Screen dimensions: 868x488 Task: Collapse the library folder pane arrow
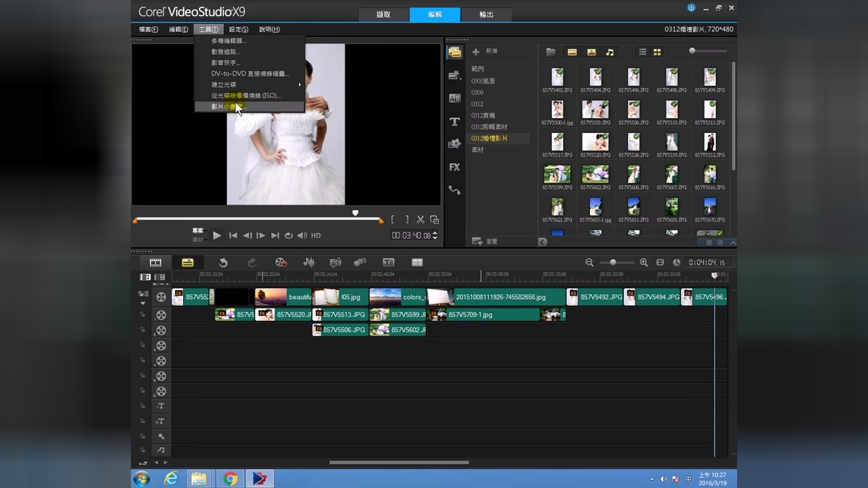click(x=542, y=242)
